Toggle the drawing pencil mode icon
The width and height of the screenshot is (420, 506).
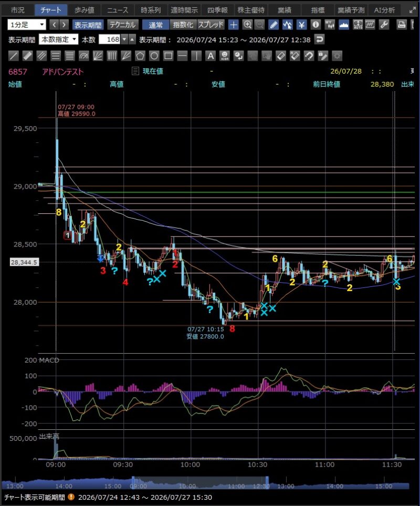pos(274,25)
